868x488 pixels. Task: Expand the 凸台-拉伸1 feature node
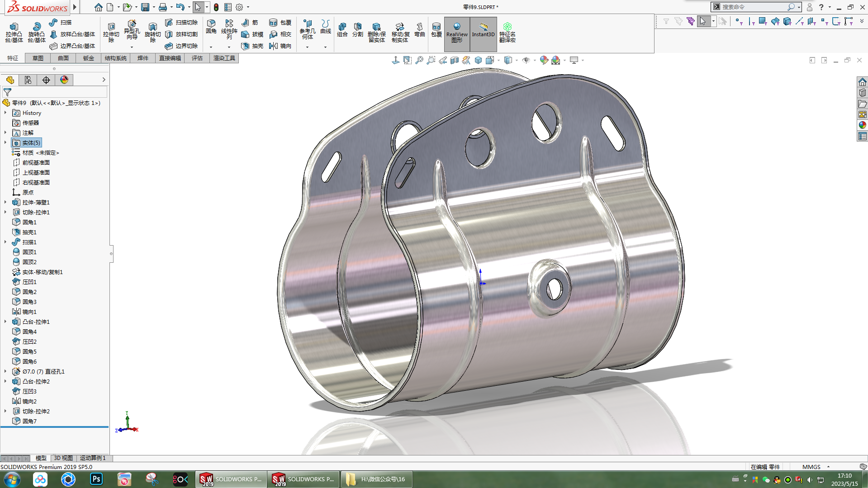pyautogui.click(x=5, y=322)
